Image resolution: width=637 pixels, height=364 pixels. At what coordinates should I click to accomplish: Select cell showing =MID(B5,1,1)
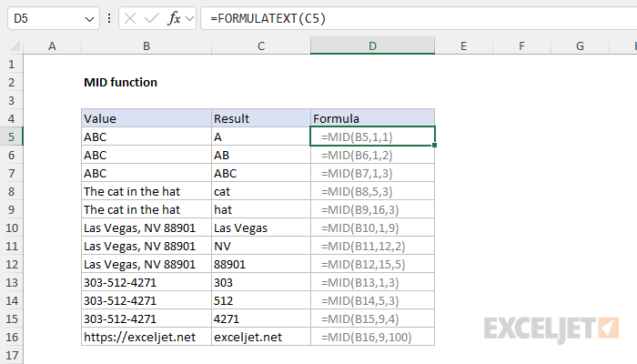[x=372, y=136]
